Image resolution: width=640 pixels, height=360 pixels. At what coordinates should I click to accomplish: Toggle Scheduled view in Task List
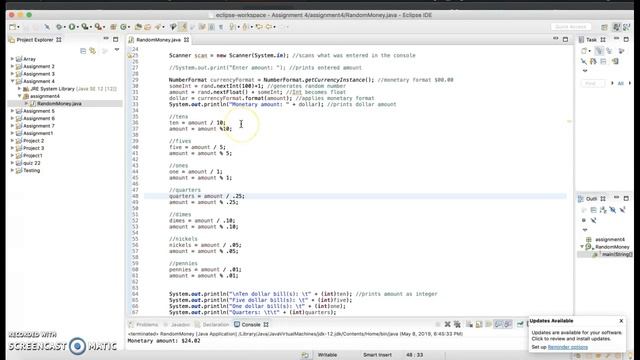coord(609,51)
